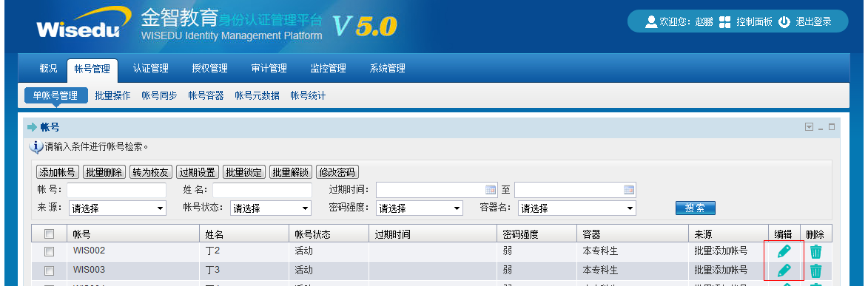868x286 pixels.
Task: Check the box for account WIS003
Action: pyautogui.click(x=50, y=270)
